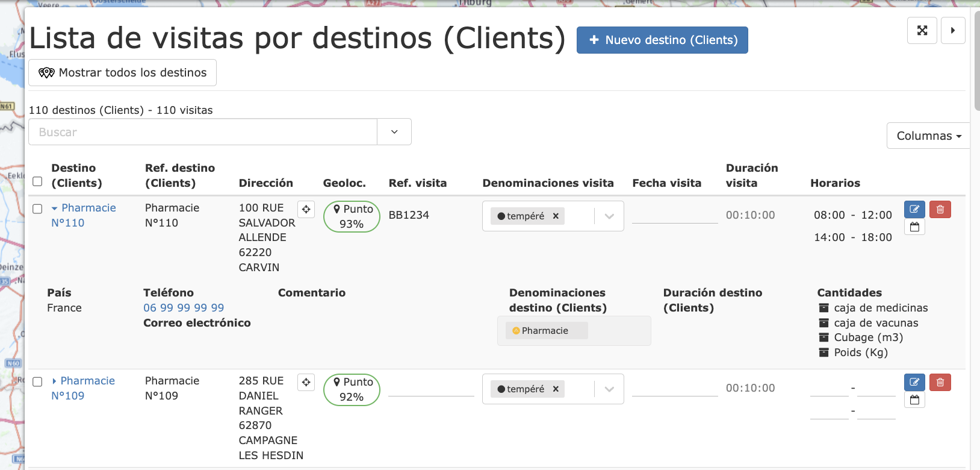The width and height of the screenshot is (980, 470).
Task: Click Fecha visita field for Pharmacie N°110
Action: click(x=675, y=215)
